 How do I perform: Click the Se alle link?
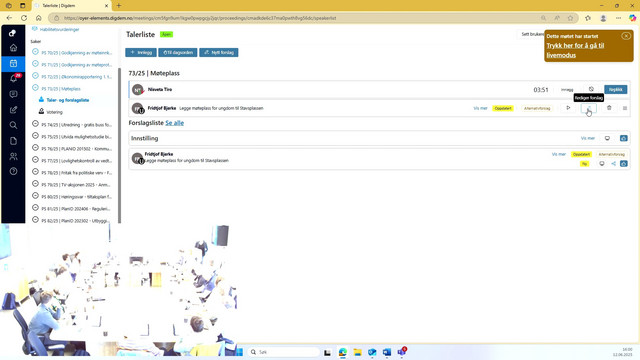175,123
